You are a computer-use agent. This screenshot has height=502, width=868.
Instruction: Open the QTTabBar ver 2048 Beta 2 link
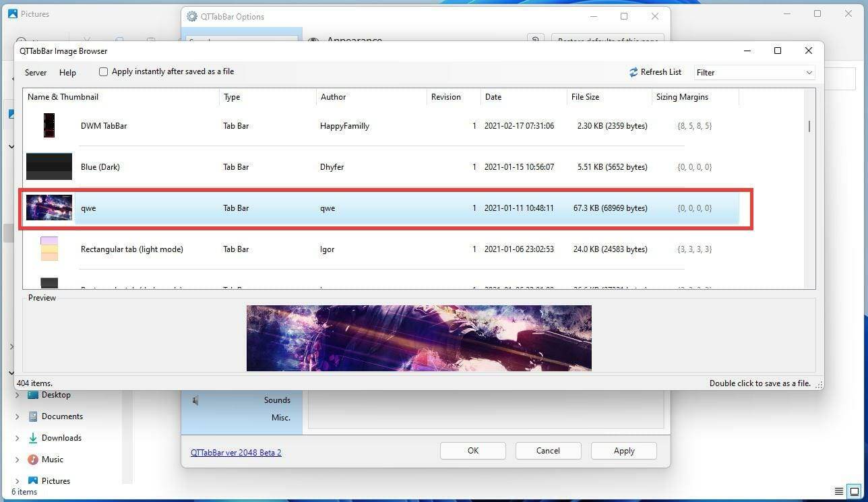pyautogui.click(x=236, y=452)
